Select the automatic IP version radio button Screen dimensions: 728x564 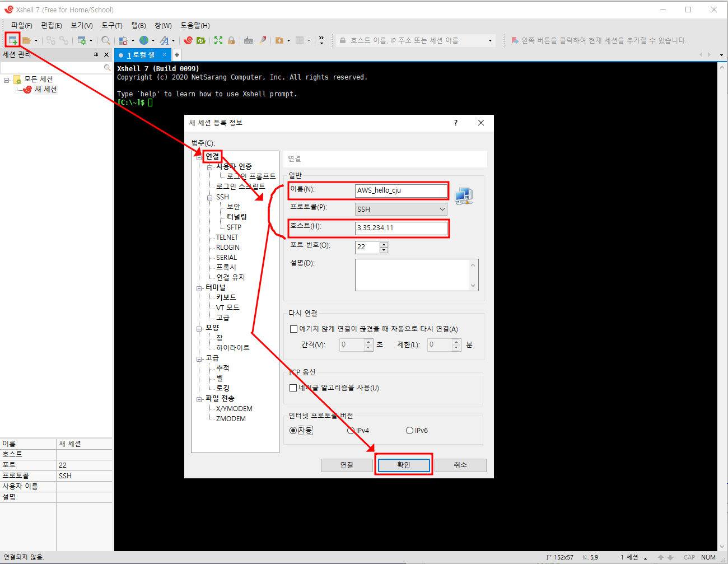click(293, 431)
